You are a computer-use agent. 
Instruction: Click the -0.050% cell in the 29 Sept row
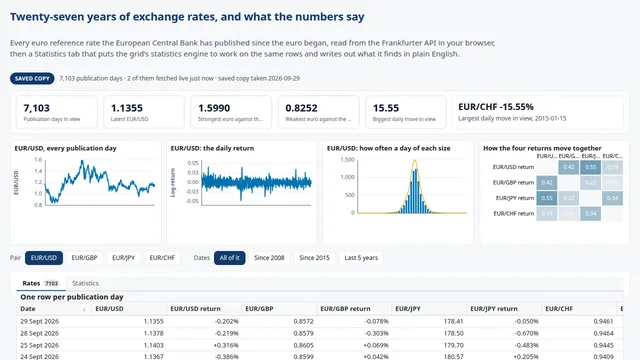(504, 322)
